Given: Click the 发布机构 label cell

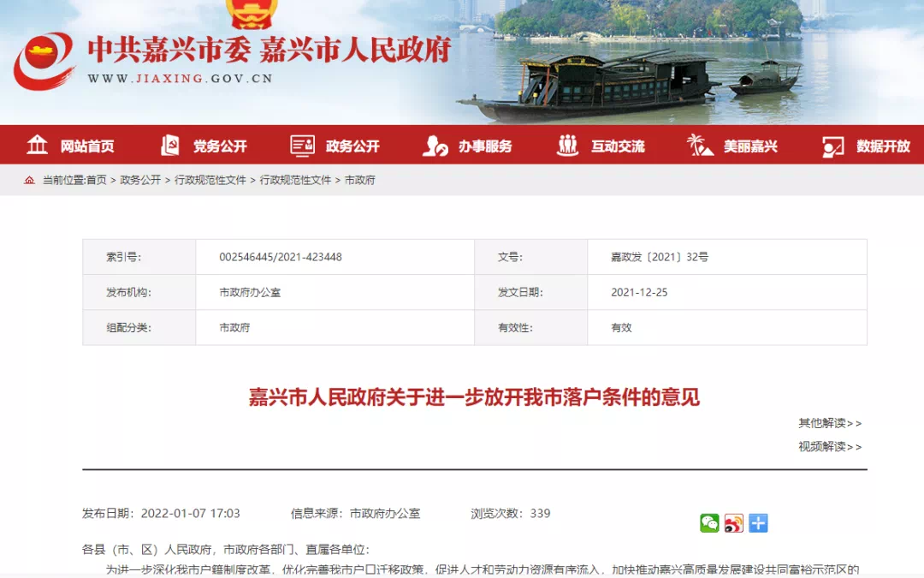Looking at the screenshot, I should coord(139,293).
